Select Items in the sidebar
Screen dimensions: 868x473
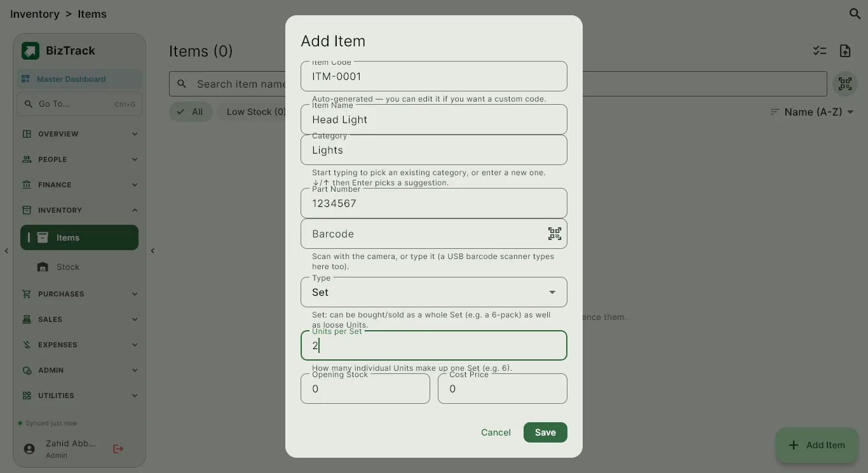pyautogui.click(x=79, y=237)
